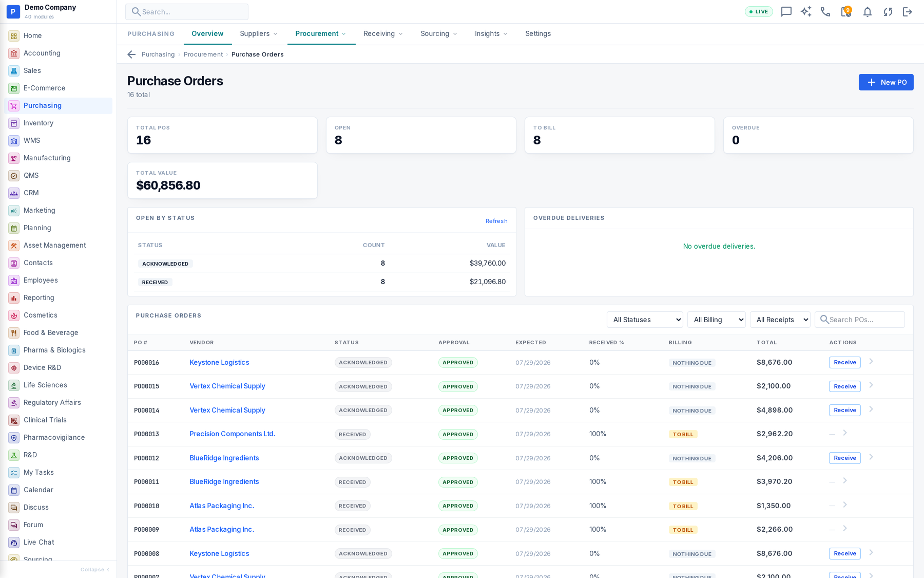Image resolution: width=924 pixels, height=578 pixels.
Task: Open the bookmark icon with orange badge
Action: point(846,12)
